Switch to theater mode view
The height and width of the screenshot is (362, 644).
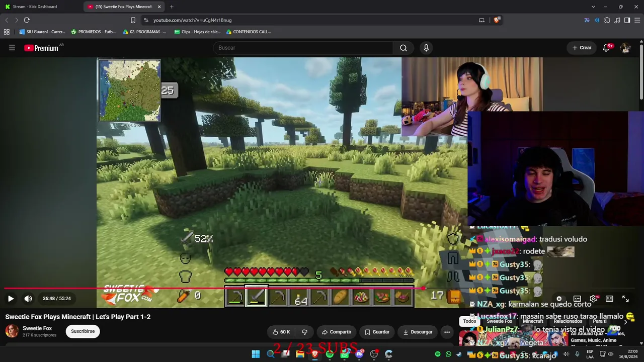tap(609, 299)
